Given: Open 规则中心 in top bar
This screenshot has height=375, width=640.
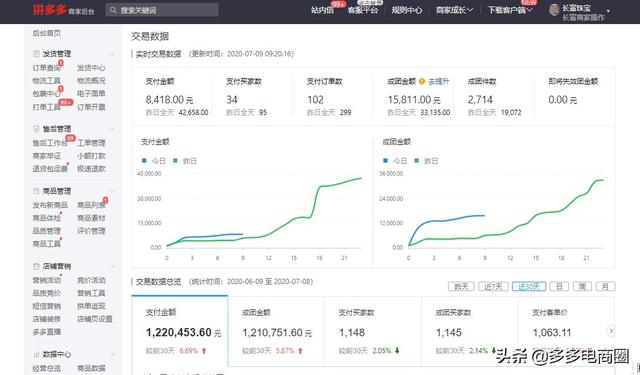Looking at the screenshot, I should tap(407, 10).
